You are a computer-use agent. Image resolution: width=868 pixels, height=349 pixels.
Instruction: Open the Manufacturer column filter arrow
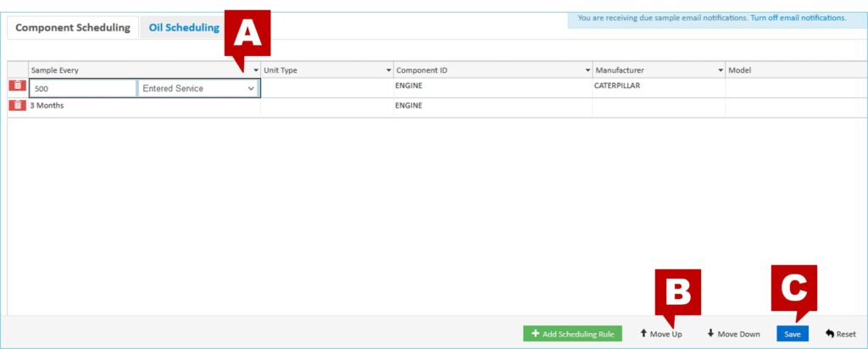click(x=721, y=69)
